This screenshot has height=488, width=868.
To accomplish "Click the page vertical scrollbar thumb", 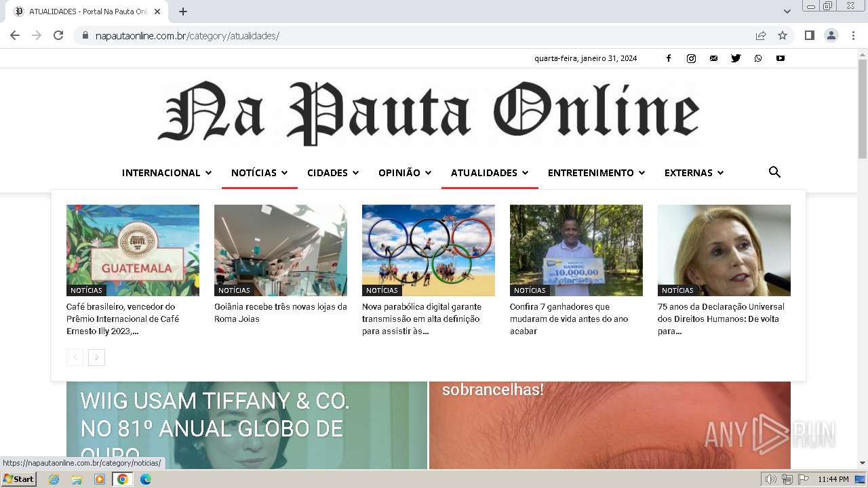I will [863, 108].
